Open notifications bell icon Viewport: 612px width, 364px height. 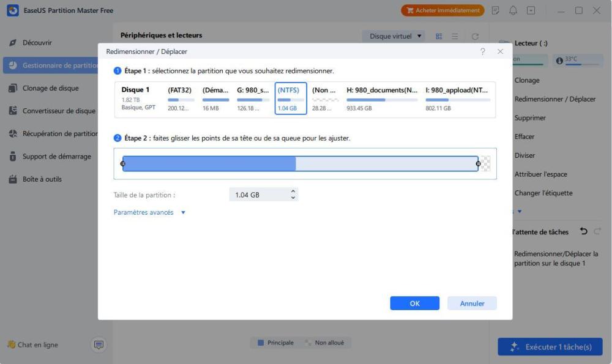513,10
